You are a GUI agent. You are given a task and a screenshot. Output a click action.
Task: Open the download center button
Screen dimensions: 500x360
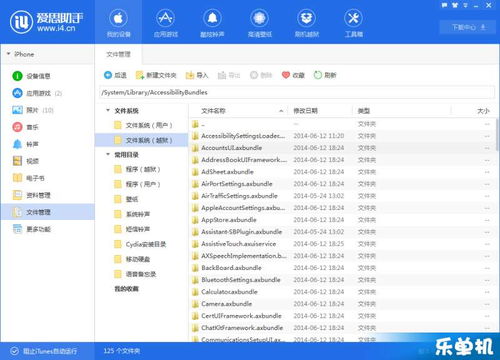tap(468, 27)
